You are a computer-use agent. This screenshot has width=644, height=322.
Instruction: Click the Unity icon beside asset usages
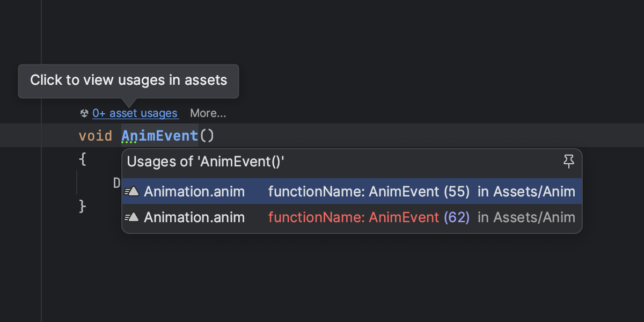click(84, 113)
